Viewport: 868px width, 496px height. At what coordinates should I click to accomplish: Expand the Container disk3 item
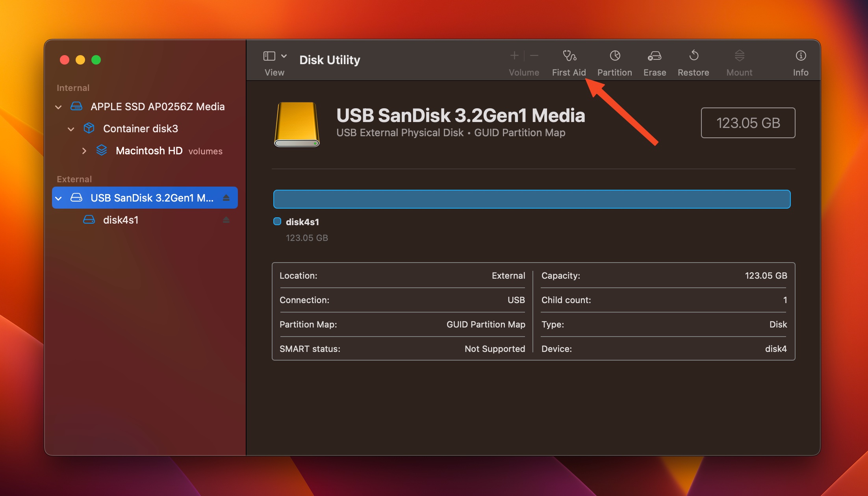click(72, 128)
